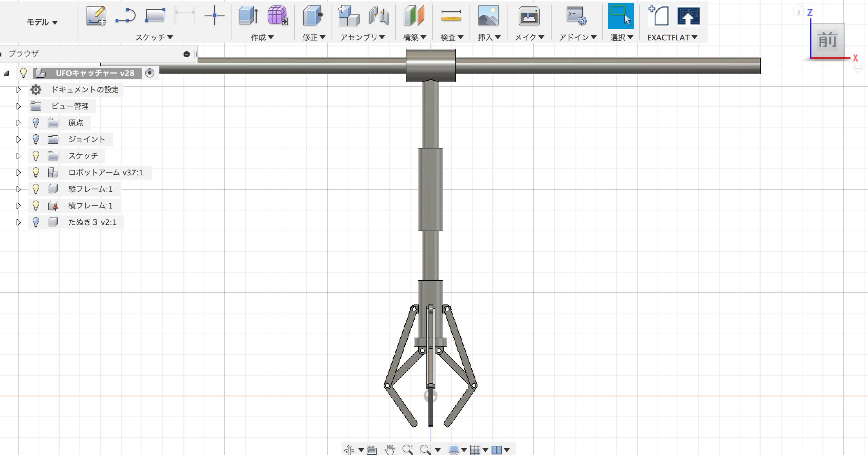The width and height of the screenshot is (868, 455).
Task: Expand the ジョイント folder
Action: point(19,139)
